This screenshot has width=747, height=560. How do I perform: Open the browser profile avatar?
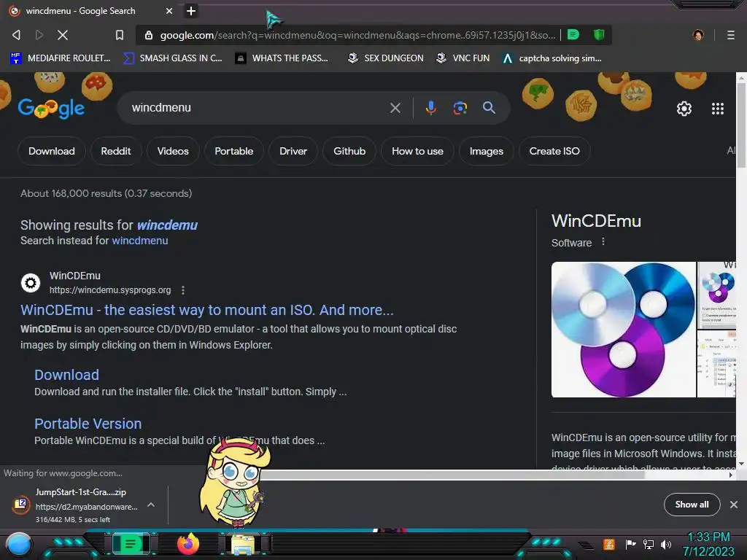pos(698,35)
